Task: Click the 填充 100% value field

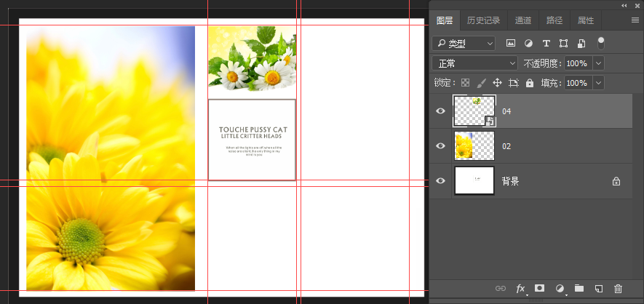Action: click(x=579, y=83)
